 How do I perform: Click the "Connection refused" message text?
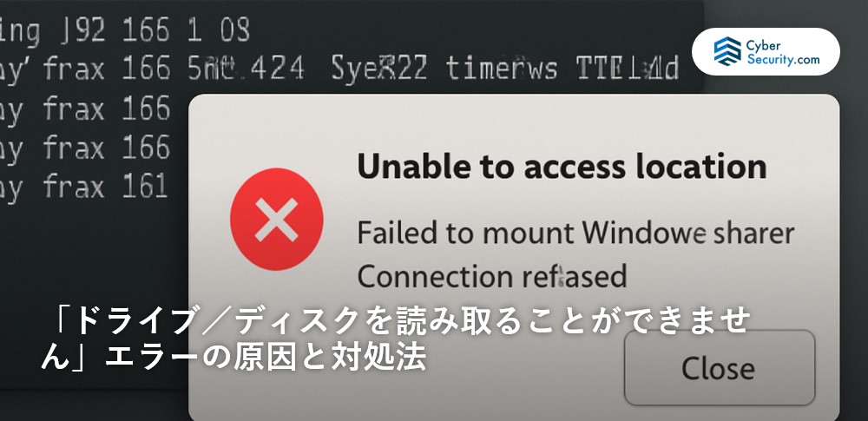(x=492, y=276)
